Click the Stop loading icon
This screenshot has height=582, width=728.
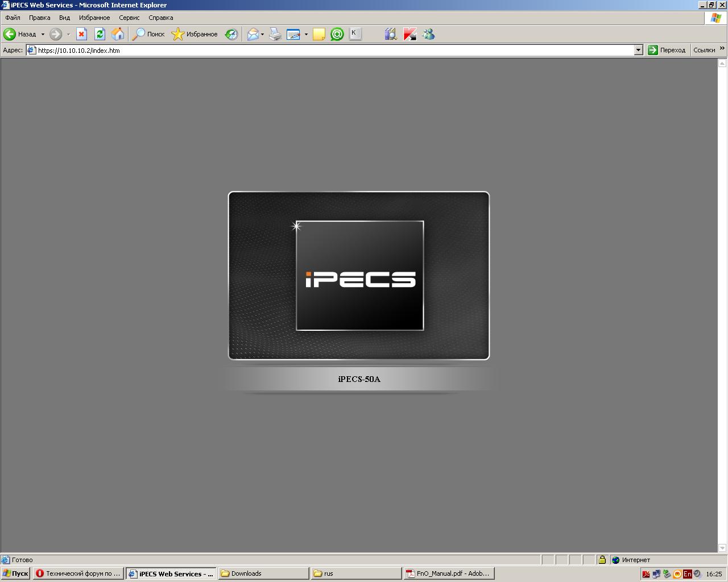click(x=81, y=34)
